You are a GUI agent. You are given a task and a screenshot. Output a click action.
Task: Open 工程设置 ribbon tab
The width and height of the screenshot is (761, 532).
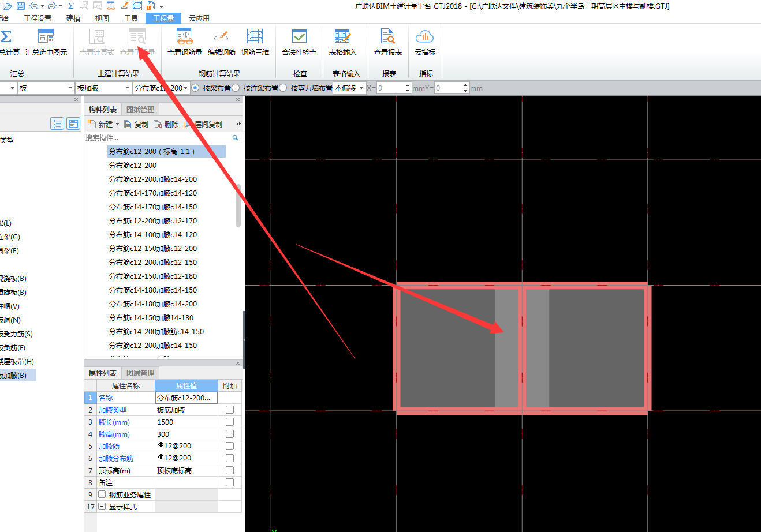coord(38,18)
